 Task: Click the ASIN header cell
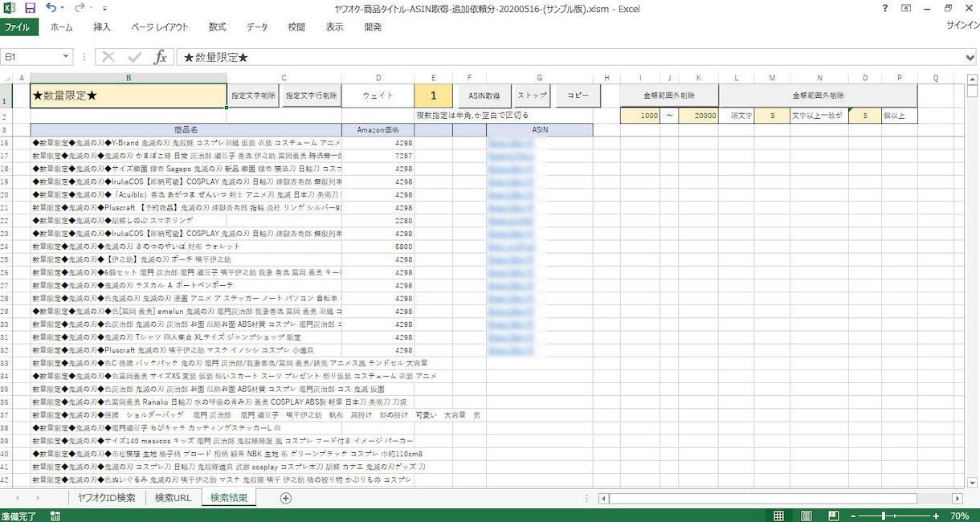point(540,130)
